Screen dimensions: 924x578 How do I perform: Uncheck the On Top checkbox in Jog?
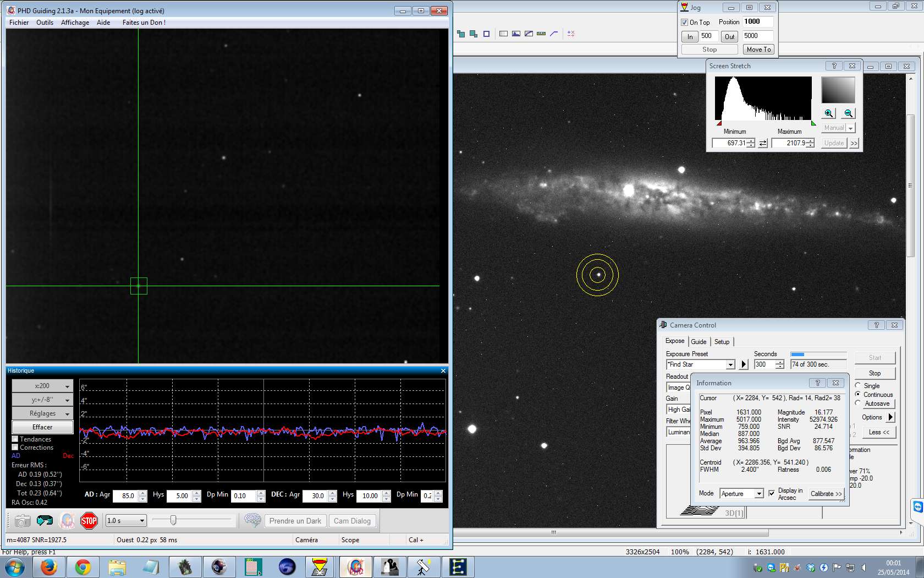pyautogui.click(x=685, y=23)
